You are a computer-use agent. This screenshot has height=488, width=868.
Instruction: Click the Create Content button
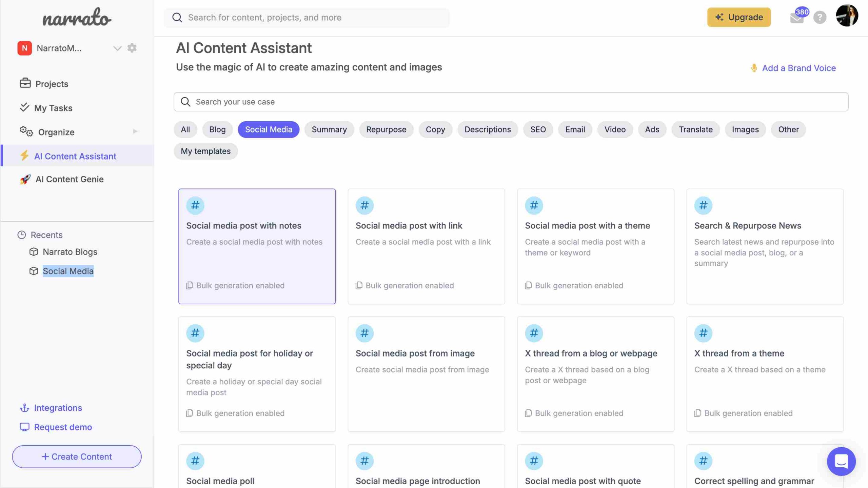[76, 456]
